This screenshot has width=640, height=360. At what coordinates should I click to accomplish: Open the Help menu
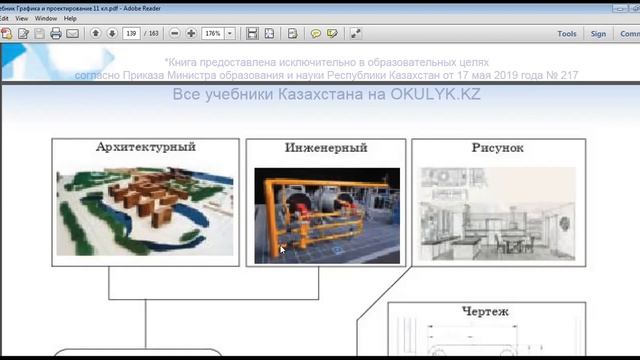coord(70,18)
